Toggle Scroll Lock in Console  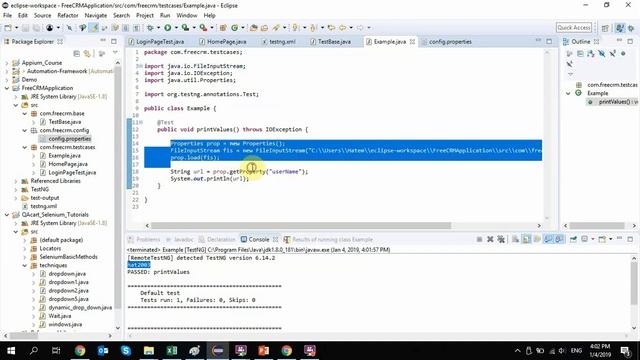(x=526, y=239)
